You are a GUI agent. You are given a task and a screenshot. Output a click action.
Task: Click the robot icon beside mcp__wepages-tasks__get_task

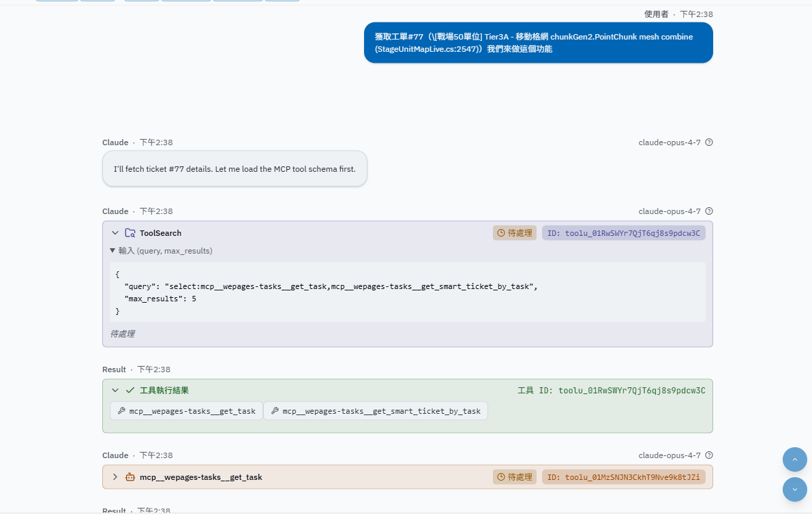click(130, 477)
